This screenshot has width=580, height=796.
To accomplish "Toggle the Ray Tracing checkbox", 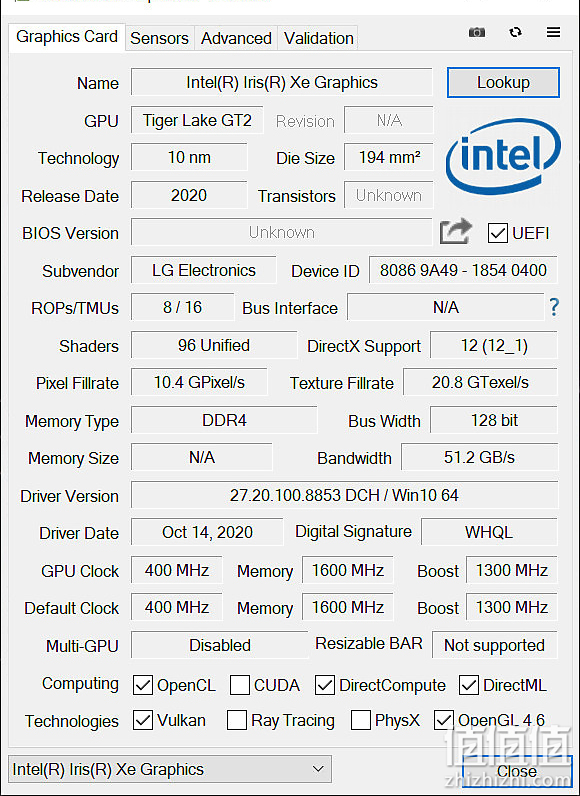I will point(236,720).
